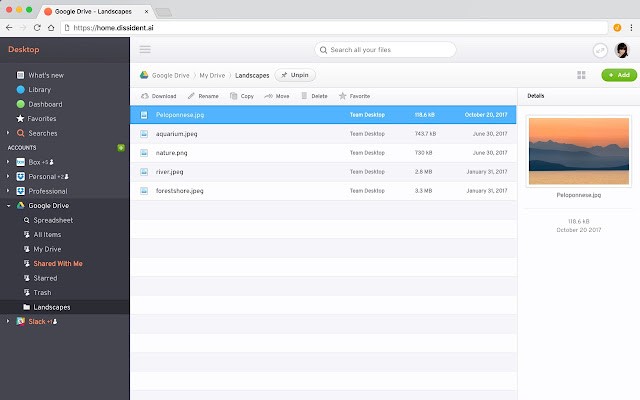Switch to grid view layout

(581, 75)
